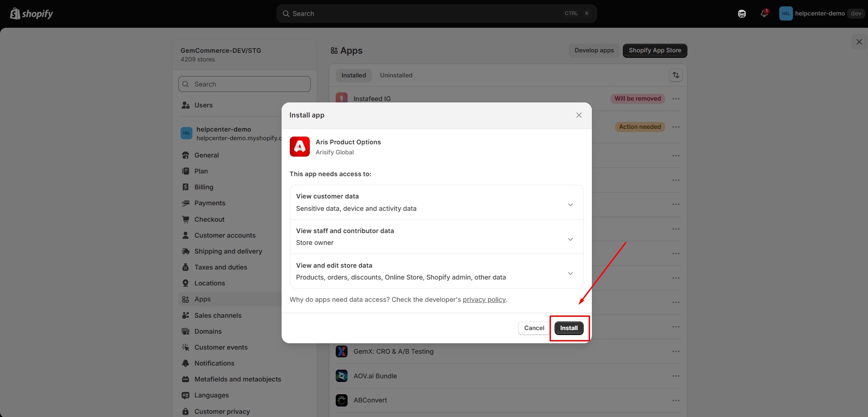Open more actions for Instafeed IG row
Image resolution: width=868 pixels, height=417 pixels.
coord(676,99)
